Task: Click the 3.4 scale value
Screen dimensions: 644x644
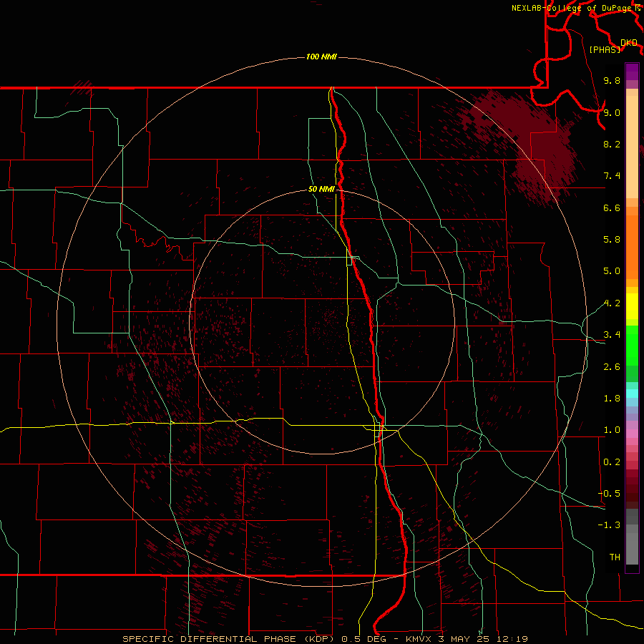Action: tap(612, 335)
